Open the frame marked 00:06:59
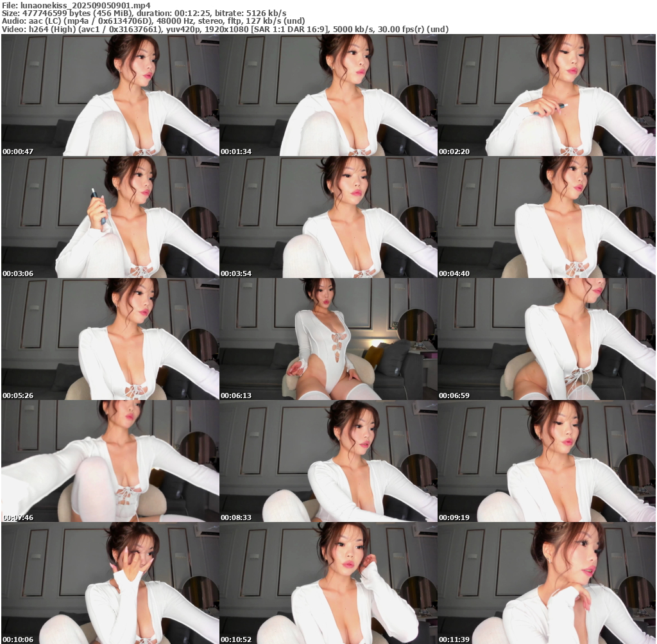Image resolution: width=657 pixels, height=644 pixels. tap(547, 339)
